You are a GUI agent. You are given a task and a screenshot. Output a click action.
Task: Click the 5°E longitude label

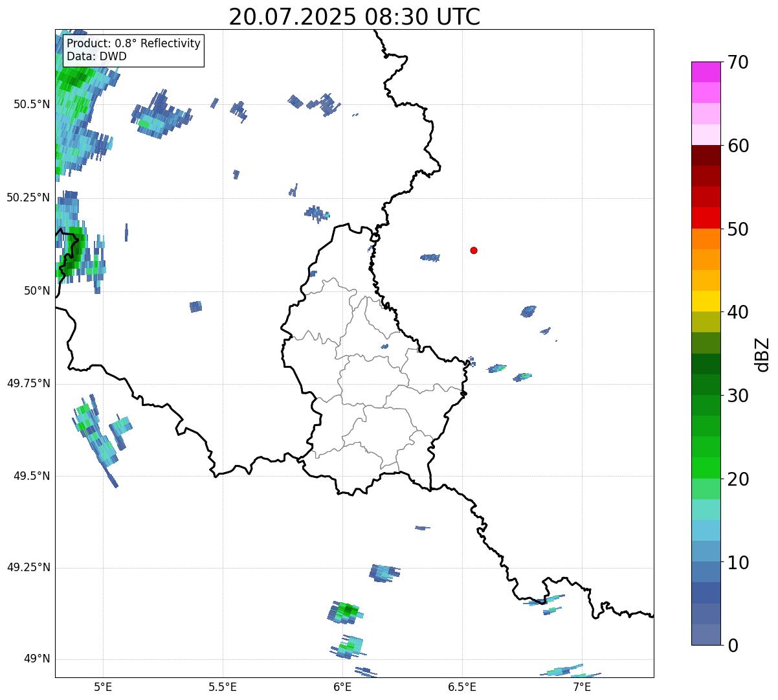coord(103,687)
